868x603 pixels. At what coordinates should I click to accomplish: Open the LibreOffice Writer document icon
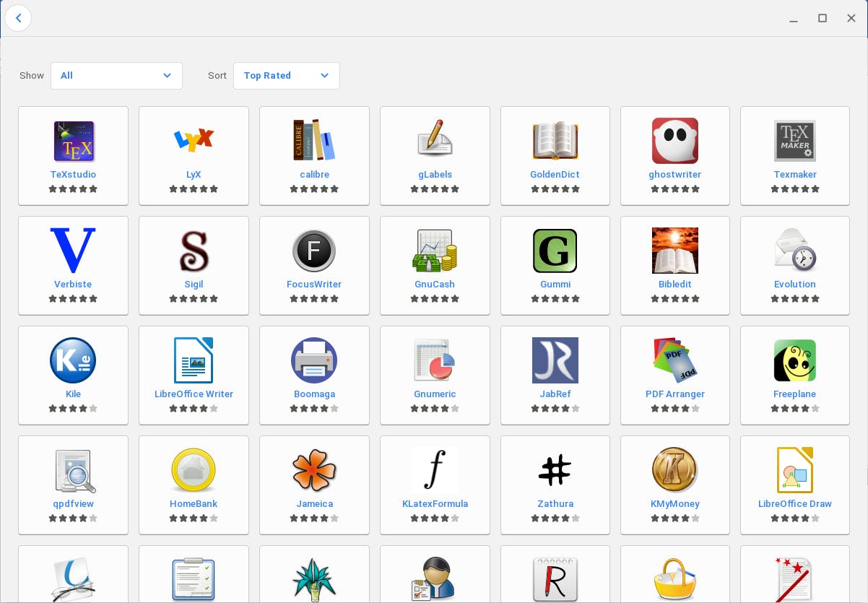click(194, 360)
